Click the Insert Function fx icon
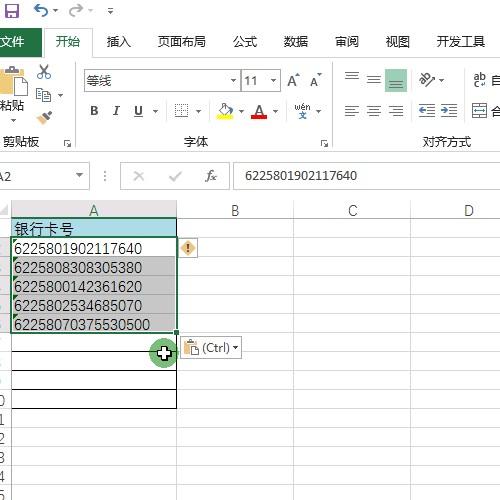Screen dimensions: 500x500 211,176
